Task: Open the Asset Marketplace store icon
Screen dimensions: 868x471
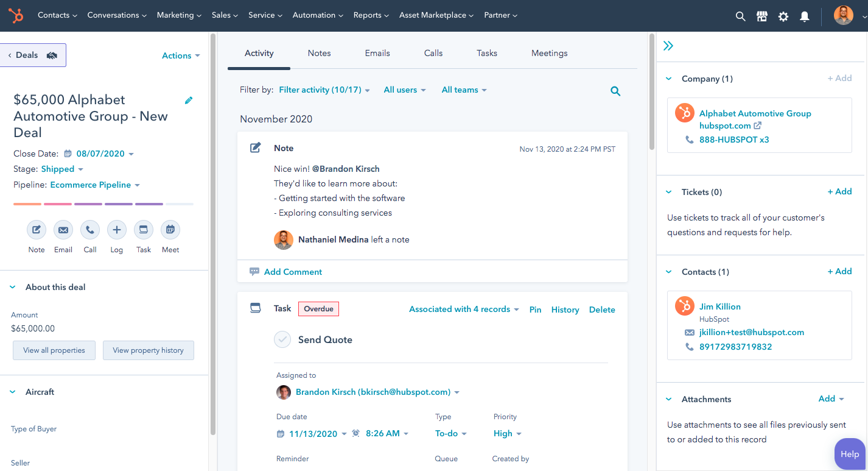Action: tap(761, 16)
